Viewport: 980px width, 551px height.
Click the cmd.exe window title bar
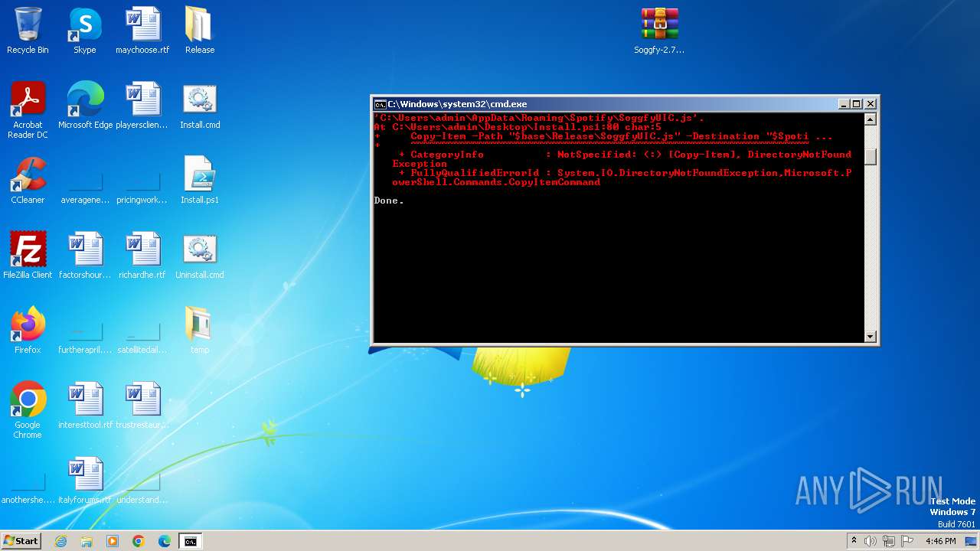(605, 104)
